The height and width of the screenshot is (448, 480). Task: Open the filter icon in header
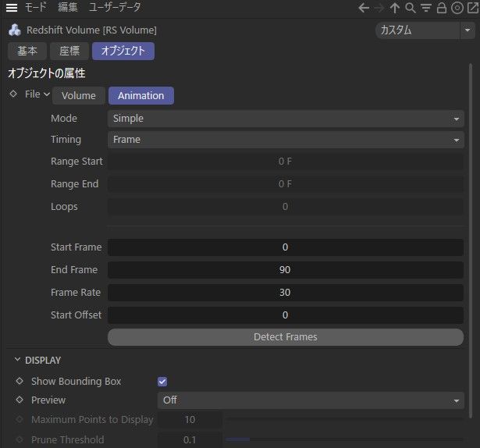pos(426,8)
